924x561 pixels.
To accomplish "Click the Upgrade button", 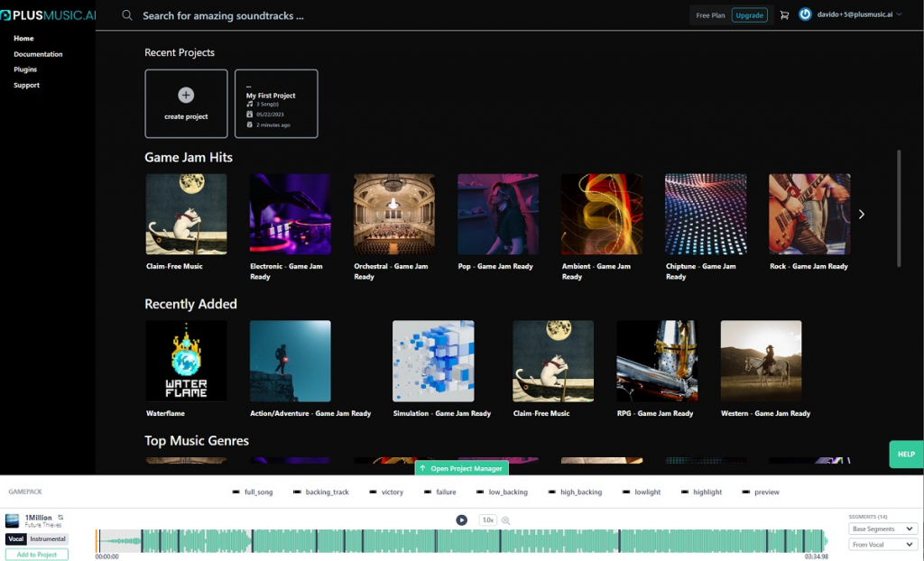I will (749, 15).
